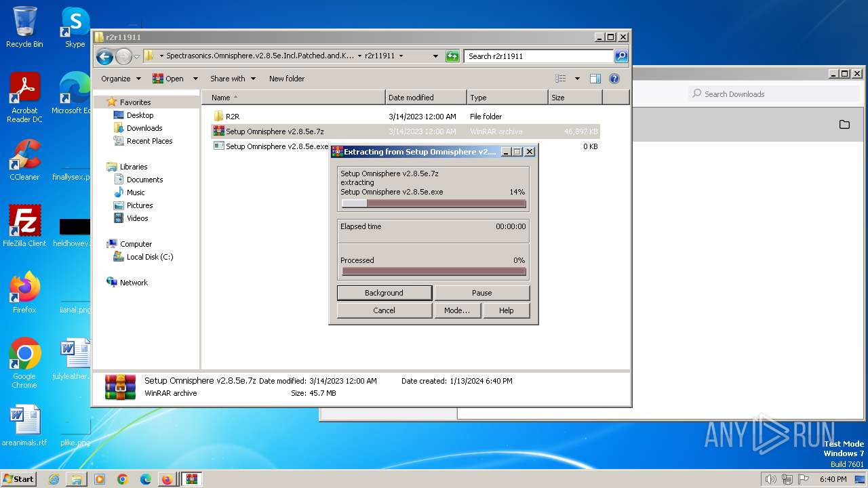Click Open in Explorer toolbar
This screenshot has width=868, height=488.
[168, 79]
